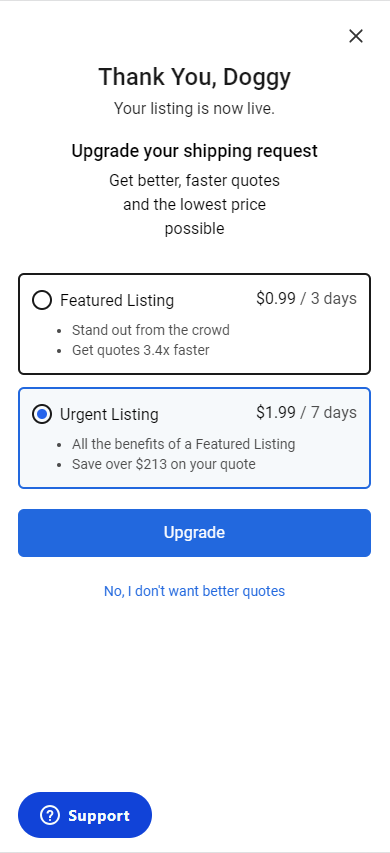Choose the white Featured Listing option box
Screen dimensions: 390x853
[x=194, y=324]
